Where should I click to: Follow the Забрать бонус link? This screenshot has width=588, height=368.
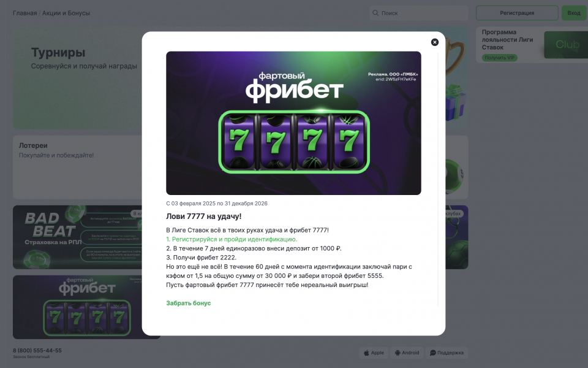click(x=188, y=303)
